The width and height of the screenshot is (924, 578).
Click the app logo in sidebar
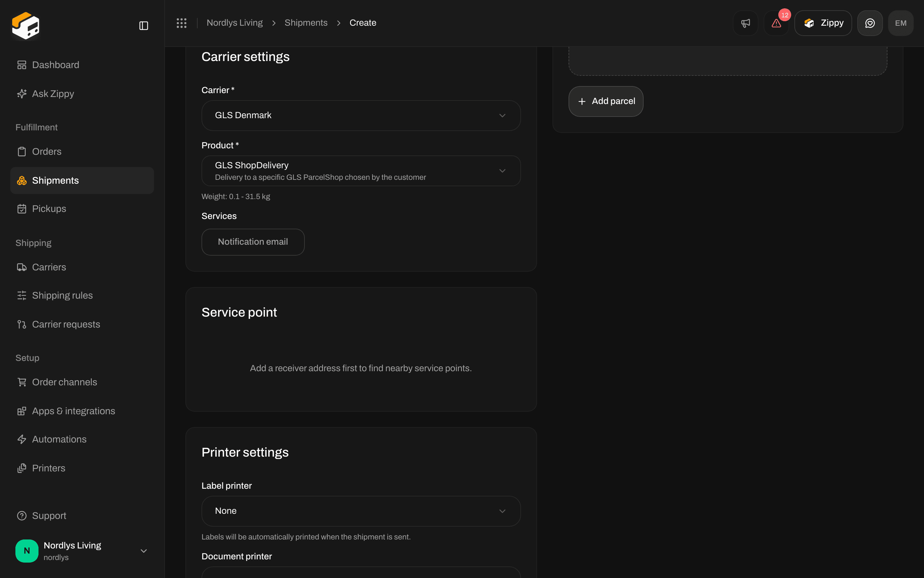click(x=26, y=26)
